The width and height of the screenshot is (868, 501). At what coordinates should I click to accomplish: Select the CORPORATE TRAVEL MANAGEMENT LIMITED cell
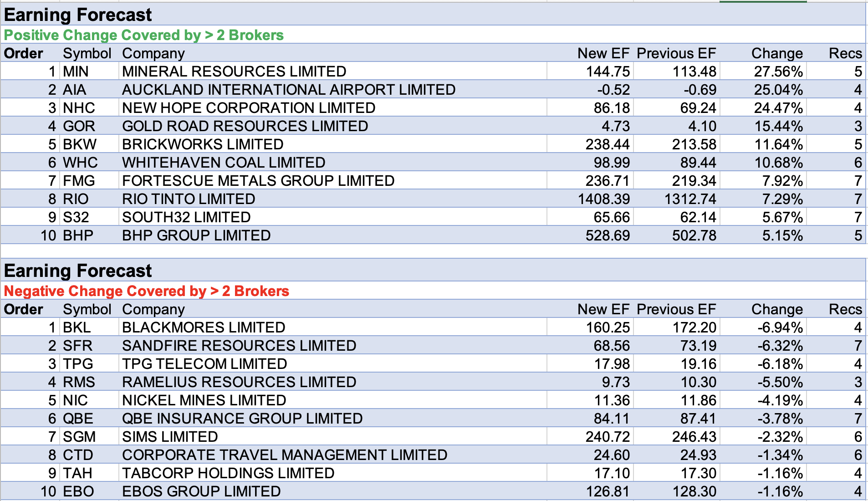coord(285,455)
